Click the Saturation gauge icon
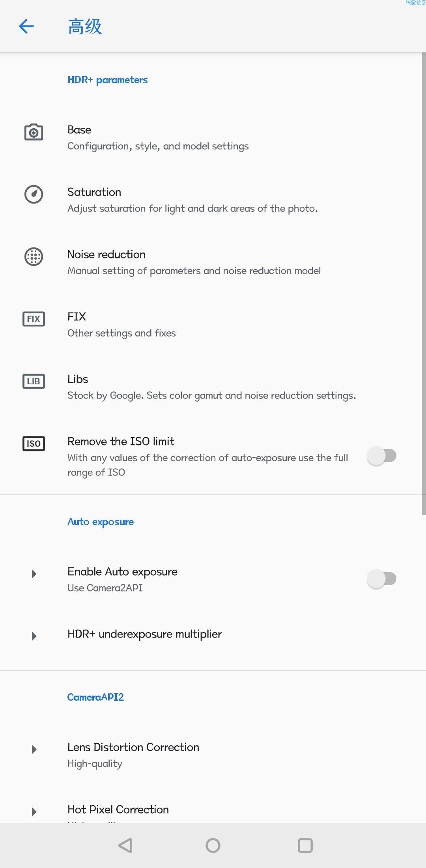426x868 pixels. [34, 195]
